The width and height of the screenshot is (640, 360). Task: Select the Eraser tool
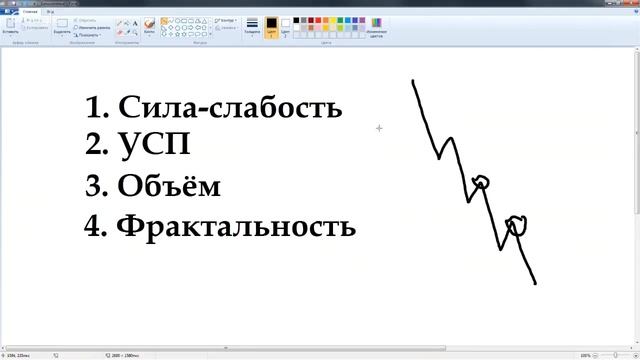[x=120, y=32]
